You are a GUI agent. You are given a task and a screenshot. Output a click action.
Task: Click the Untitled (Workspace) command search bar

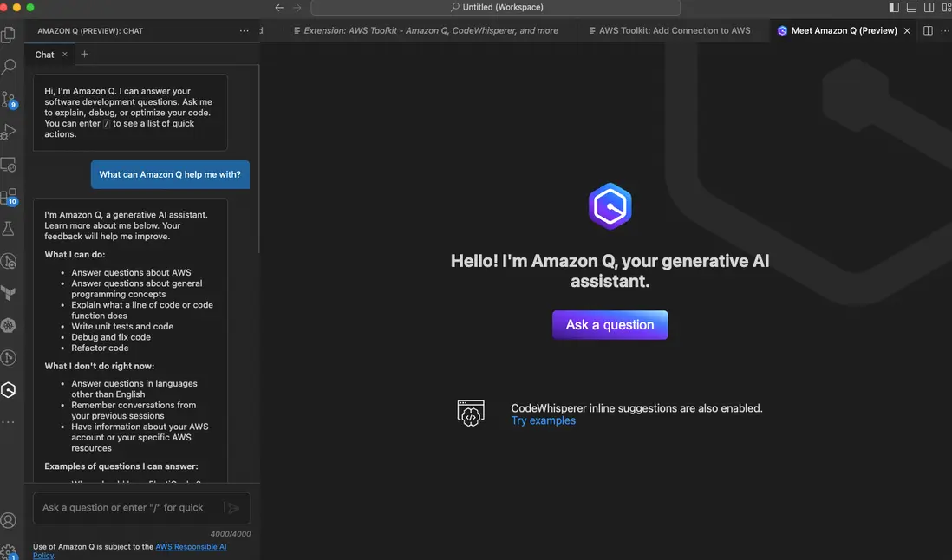click(x=495, y=7)
